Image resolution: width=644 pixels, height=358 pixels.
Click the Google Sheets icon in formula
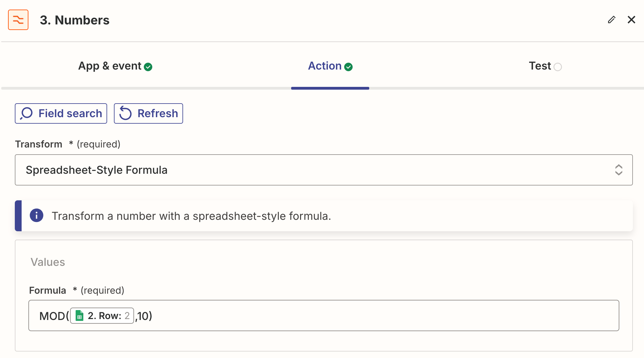coord(80,316)
